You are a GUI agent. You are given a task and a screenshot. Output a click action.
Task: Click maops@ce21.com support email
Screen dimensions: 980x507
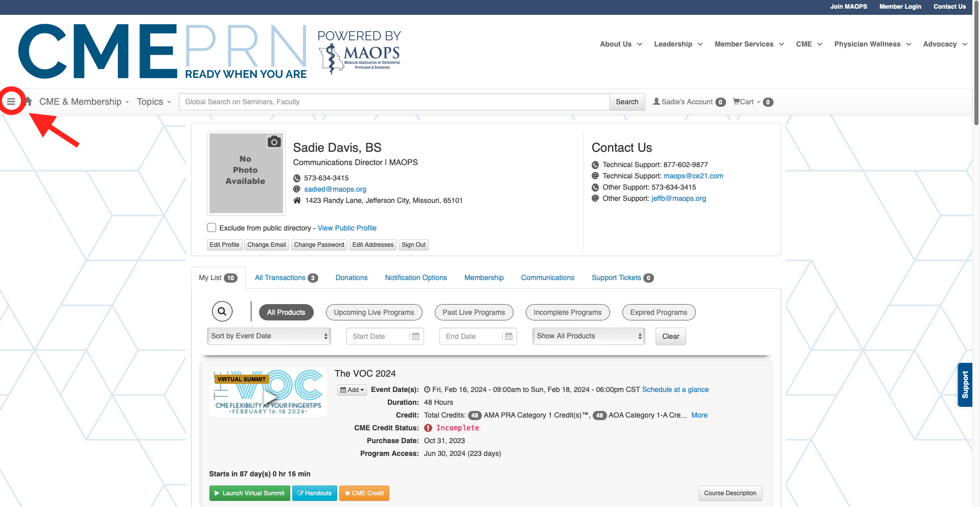tap(693, 176)
